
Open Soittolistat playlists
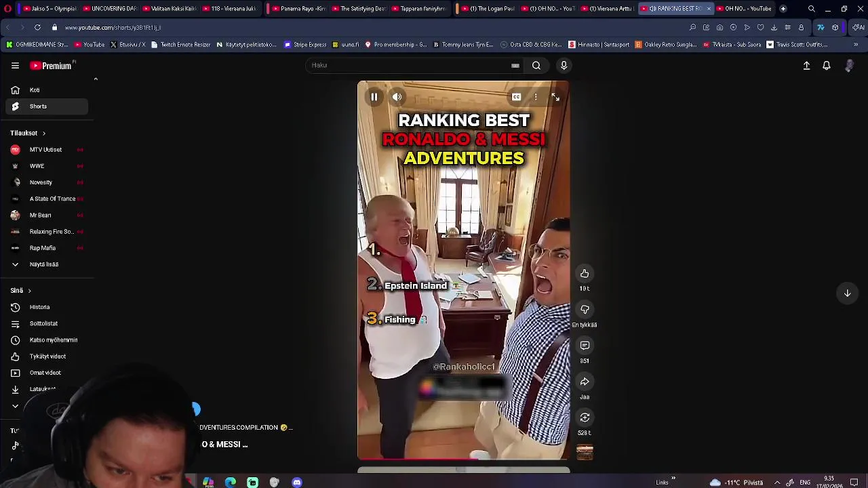pos(46,323)
